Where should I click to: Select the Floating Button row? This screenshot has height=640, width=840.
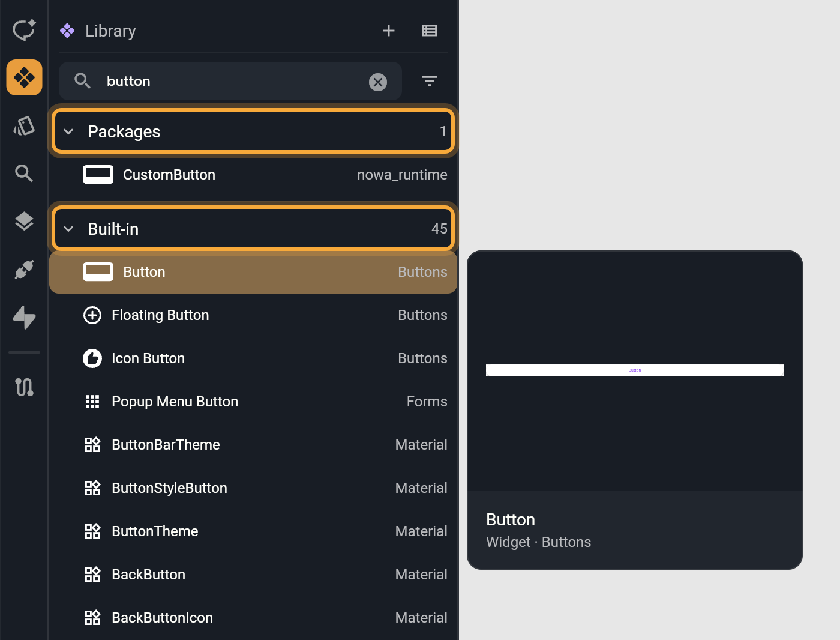253,315
